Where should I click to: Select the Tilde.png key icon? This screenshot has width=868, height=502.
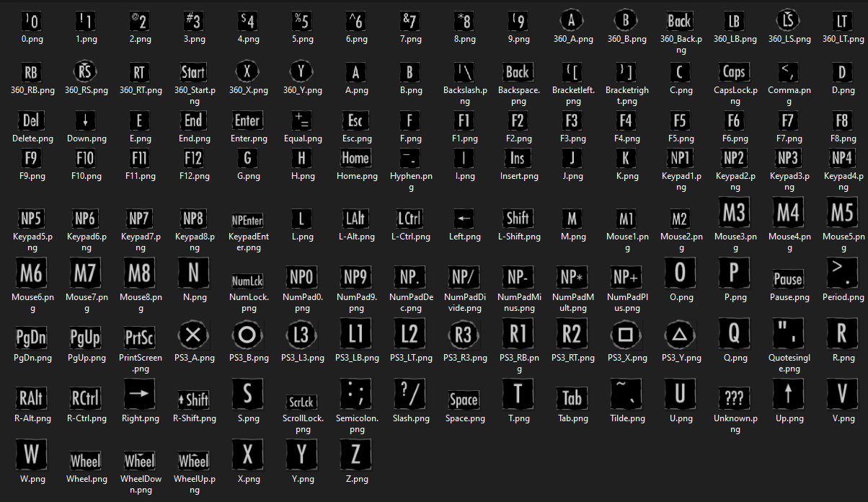[626, 395]
